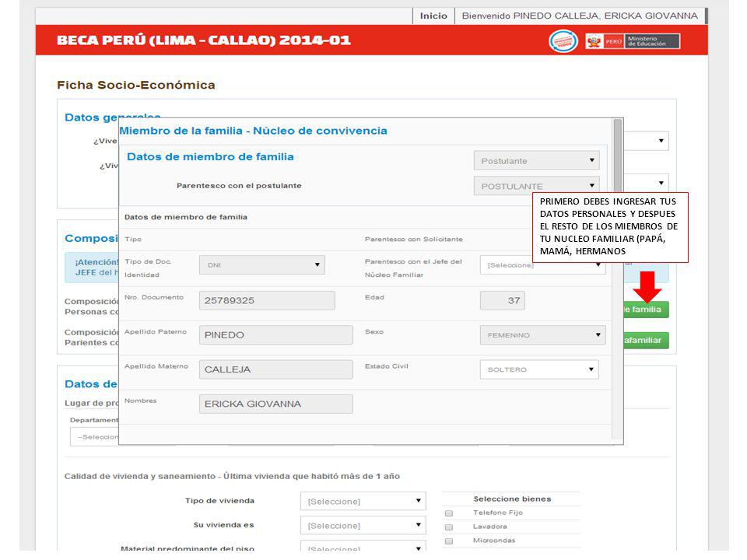
Task: Click the Ficha Socio-Económica heading
Action: 136,86
